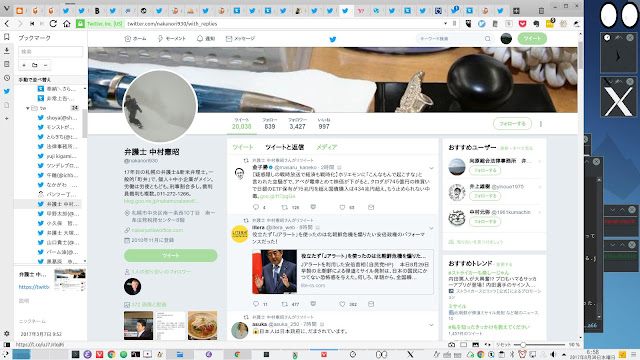Follow this profile with フォローする button
Viewport: 640px width, 360px height.
coord(513,124)
